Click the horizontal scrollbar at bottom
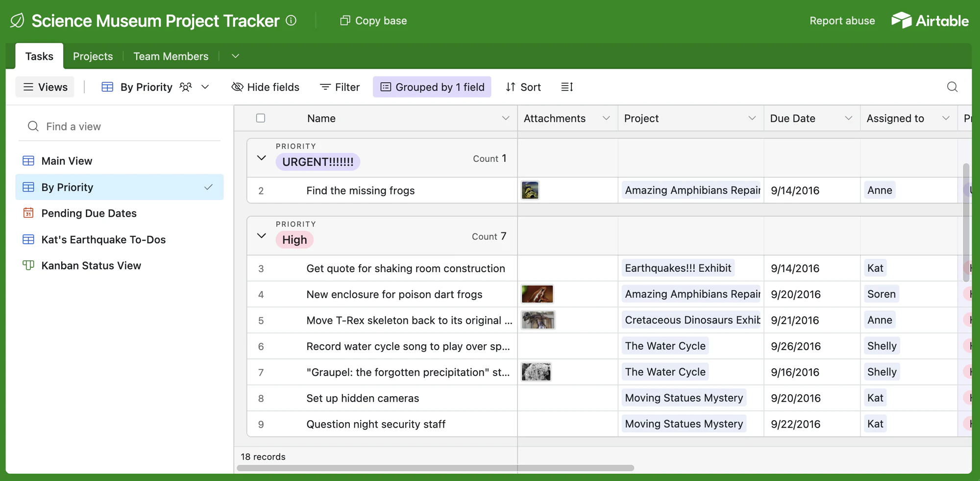The width and height of the screenshot is (980, 481). (x=435, y=468)
